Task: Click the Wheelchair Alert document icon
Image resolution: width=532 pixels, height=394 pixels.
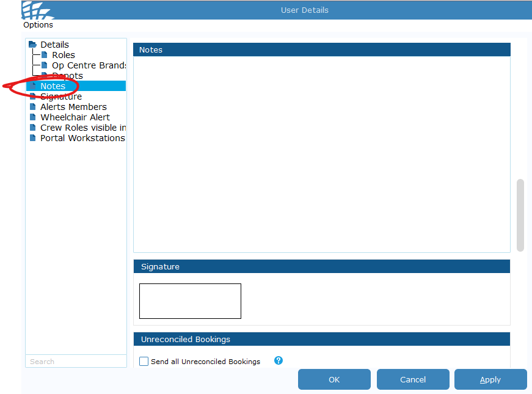Action: (x=33, y=117)
